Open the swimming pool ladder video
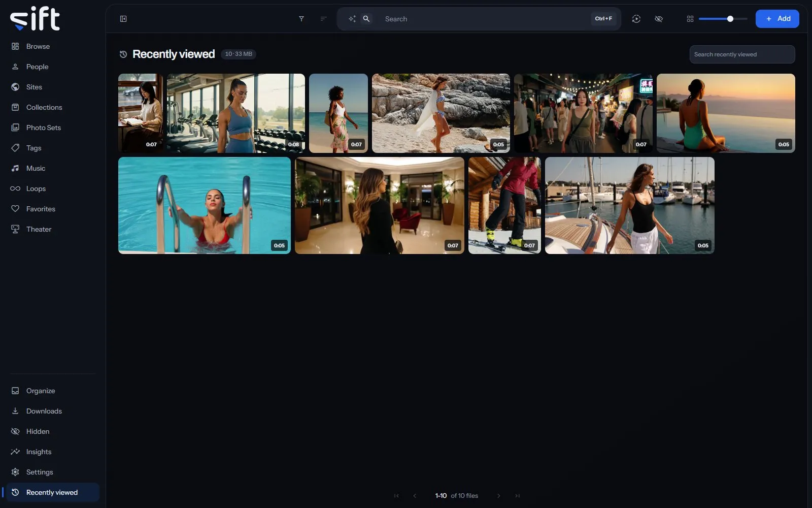812x508 pixels. click(x=205, y=205)
